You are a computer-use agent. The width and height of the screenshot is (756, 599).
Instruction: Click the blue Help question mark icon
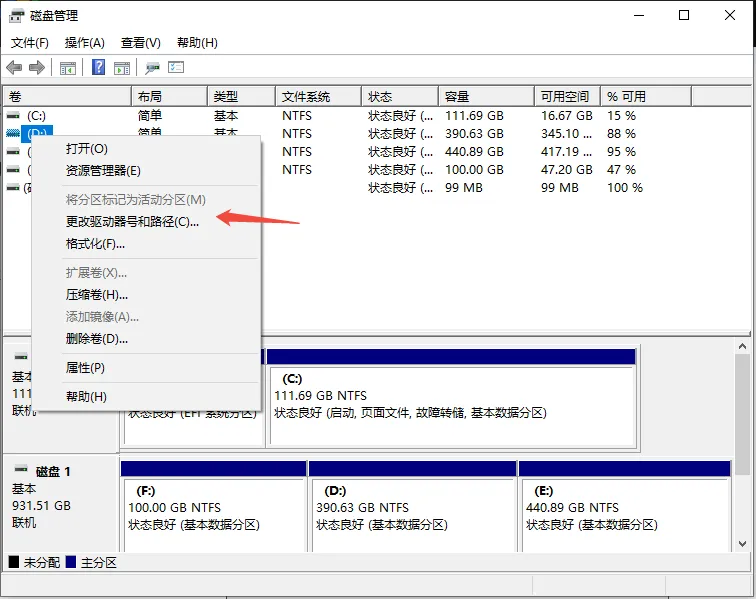tap(98, 67)
